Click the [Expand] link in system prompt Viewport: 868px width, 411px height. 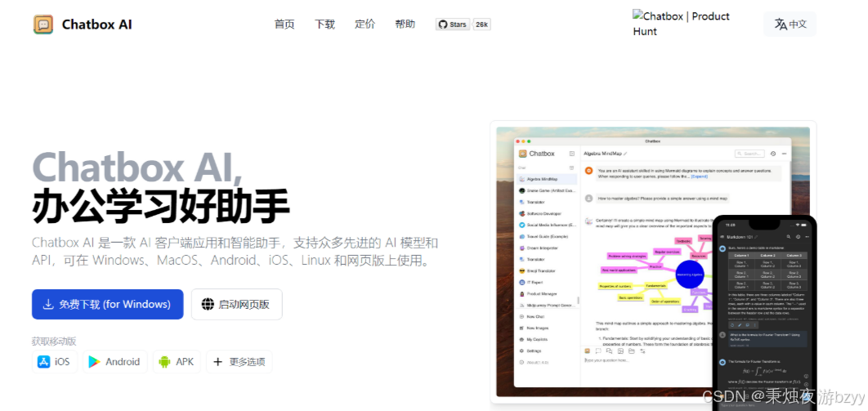click(x=699, y=176)
